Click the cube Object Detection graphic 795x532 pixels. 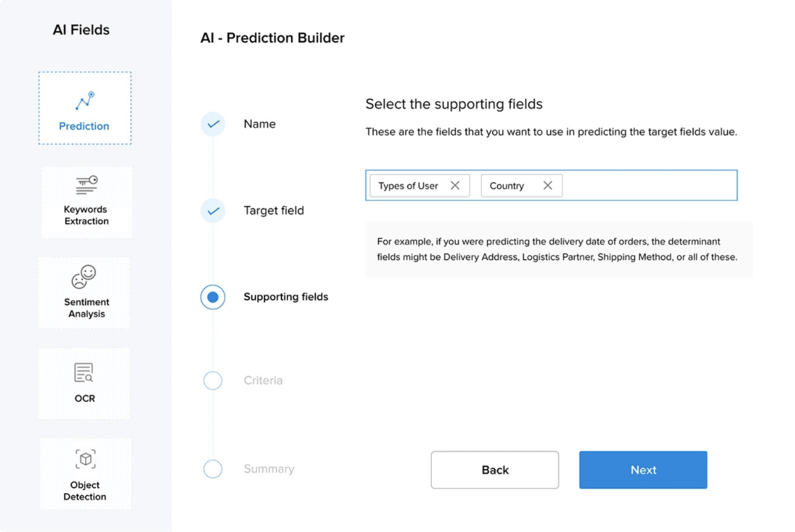pyautogui.click(x=85, y=459)
